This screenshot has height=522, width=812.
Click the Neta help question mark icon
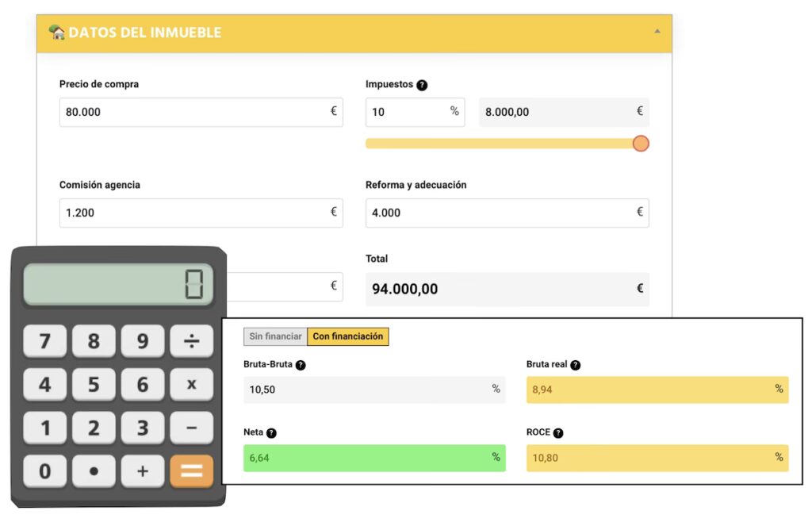tap(271, 433)
